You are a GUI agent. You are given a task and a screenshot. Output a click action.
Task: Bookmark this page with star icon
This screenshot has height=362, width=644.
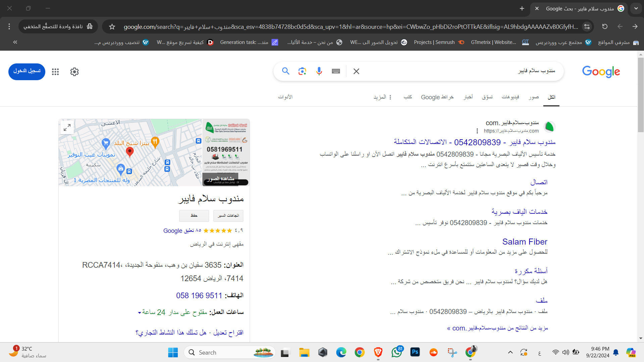112,27
